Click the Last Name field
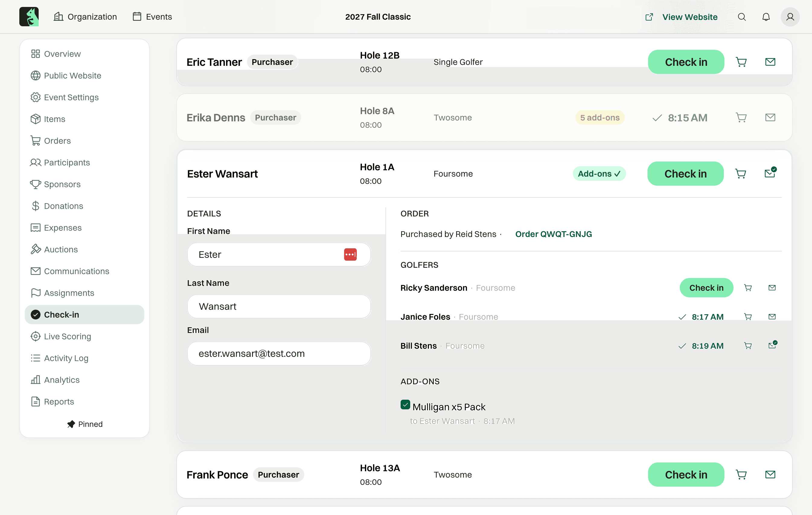Image resolution: width=812 pixels, height=515 pixels. (279, 307)
